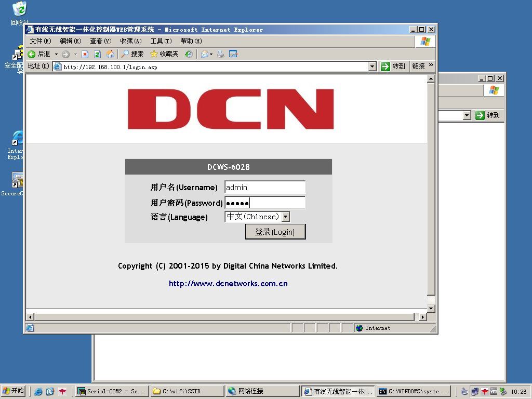Select the 回收站 Recycle Bin desktop icon
This screenshot has width=532, height=399.
(20, 14)
